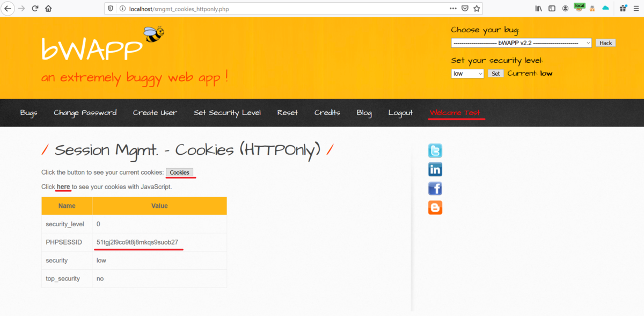Choose Reset in the navigation bar
This screenshot has height=316, width=644.
click(288, 113)
